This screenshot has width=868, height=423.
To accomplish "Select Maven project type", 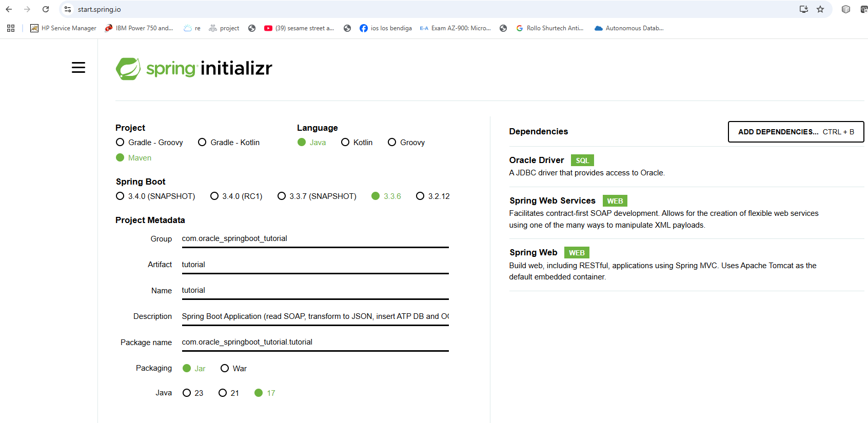I will pos(133,158).
